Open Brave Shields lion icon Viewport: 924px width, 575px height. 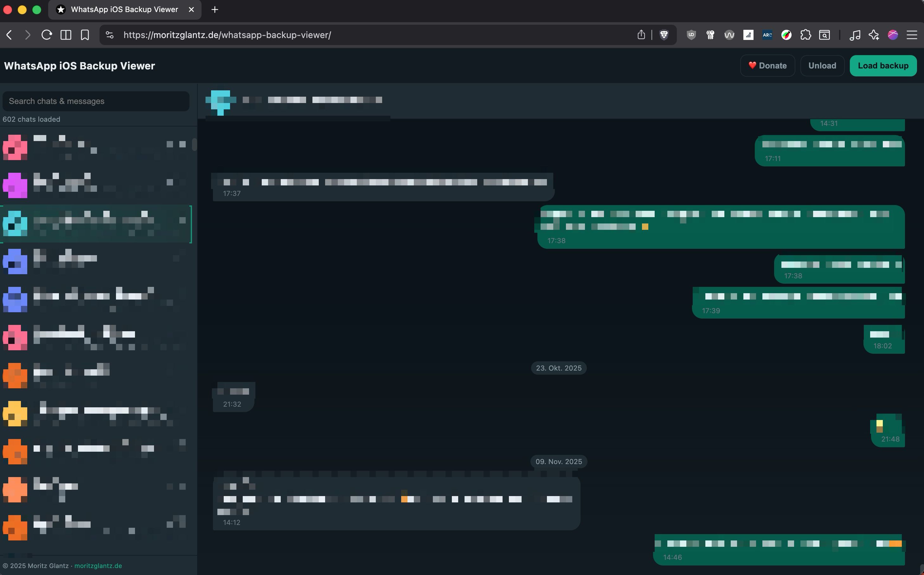point(664,35)
